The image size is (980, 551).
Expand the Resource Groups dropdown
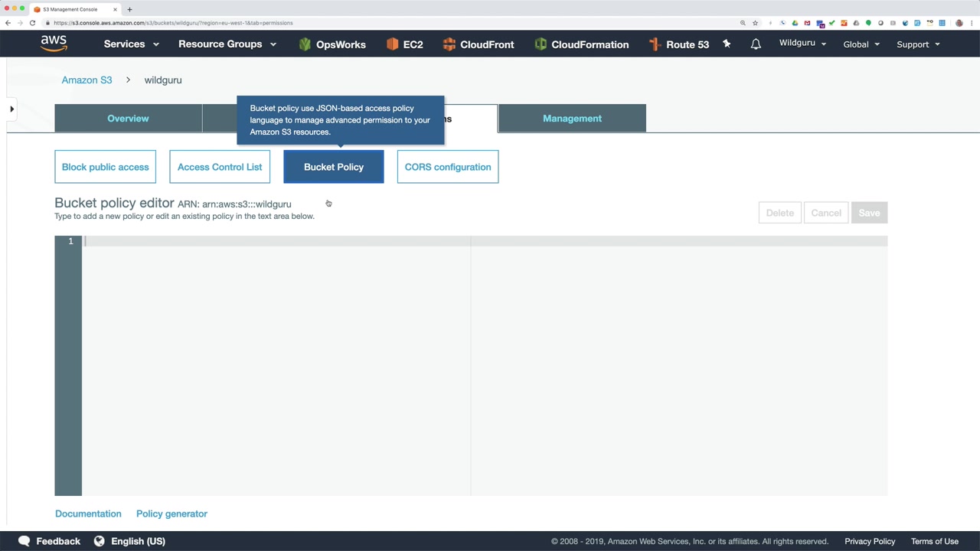(x=227, y=44)
